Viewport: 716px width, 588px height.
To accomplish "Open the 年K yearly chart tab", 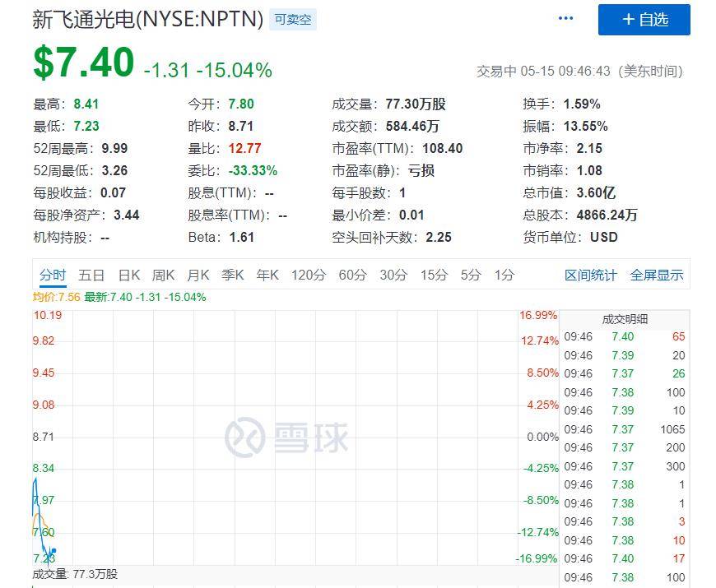I will coord(267,275).
